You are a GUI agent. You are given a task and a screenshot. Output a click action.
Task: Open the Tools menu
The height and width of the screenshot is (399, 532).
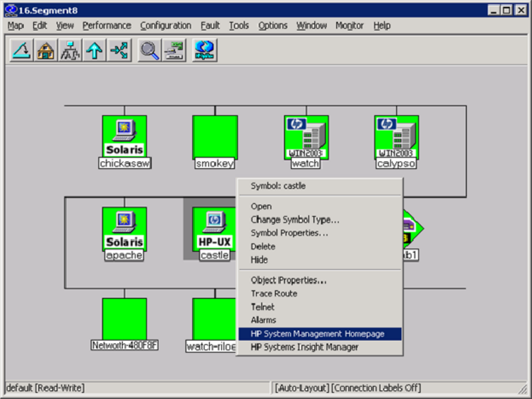[x=239, y=25]
